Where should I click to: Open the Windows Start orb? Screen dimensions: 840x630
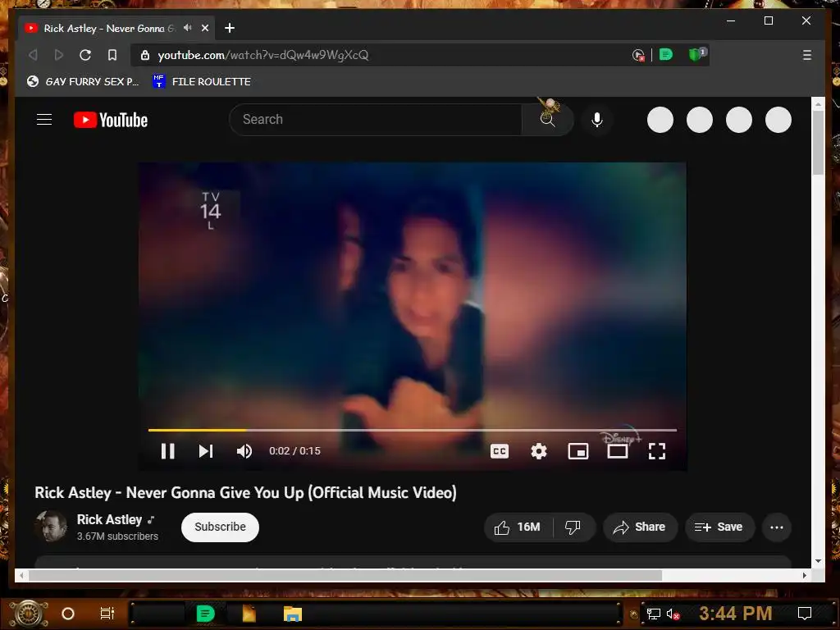[x=30, y=614]
